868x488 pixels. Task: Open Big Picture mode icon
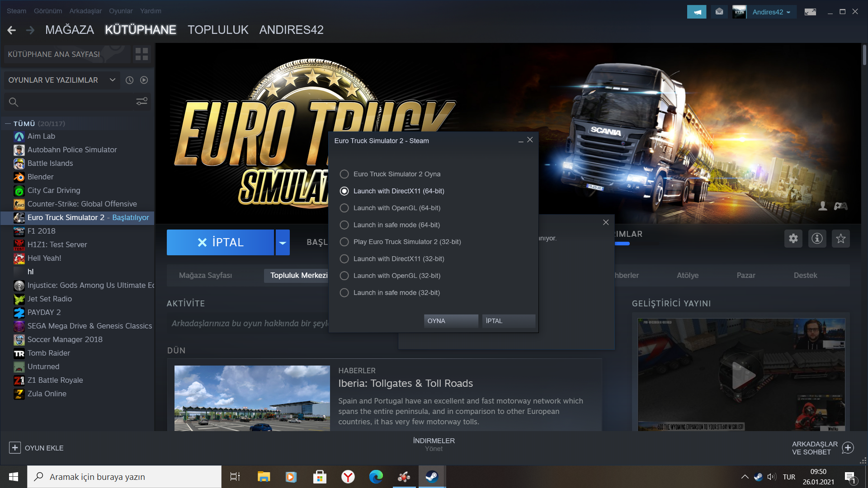tap(810, 12)
